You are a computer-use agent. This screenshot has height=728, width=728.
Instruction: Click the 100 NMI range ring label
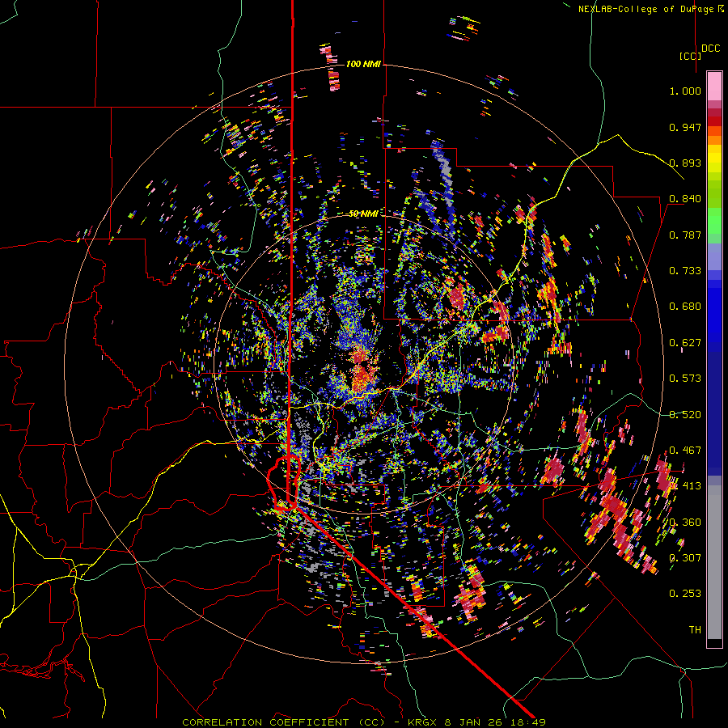tap(363, 64)
